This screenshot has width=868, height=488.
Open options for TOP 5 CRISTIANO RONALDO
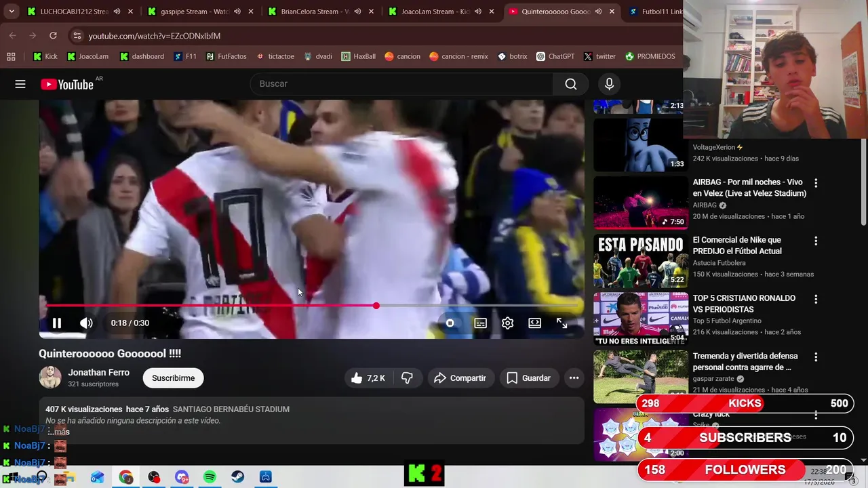coord(816,299)
